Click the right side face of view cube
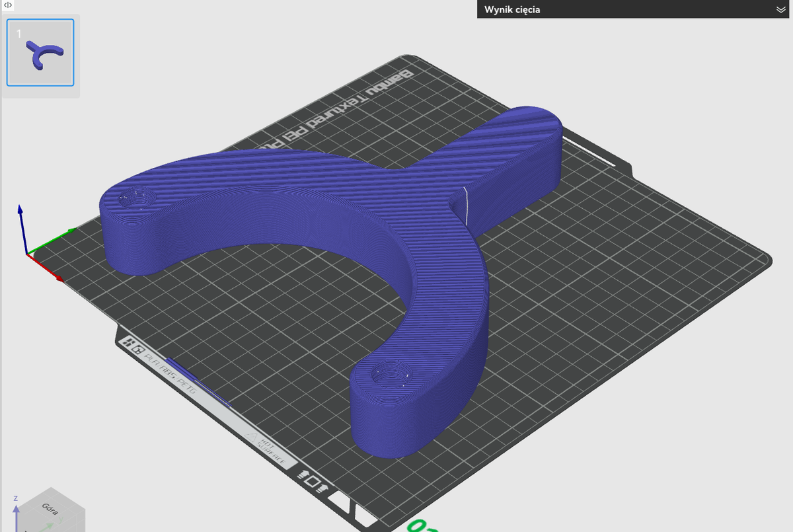This screenshot has width=793, height=532. point(78,520)
